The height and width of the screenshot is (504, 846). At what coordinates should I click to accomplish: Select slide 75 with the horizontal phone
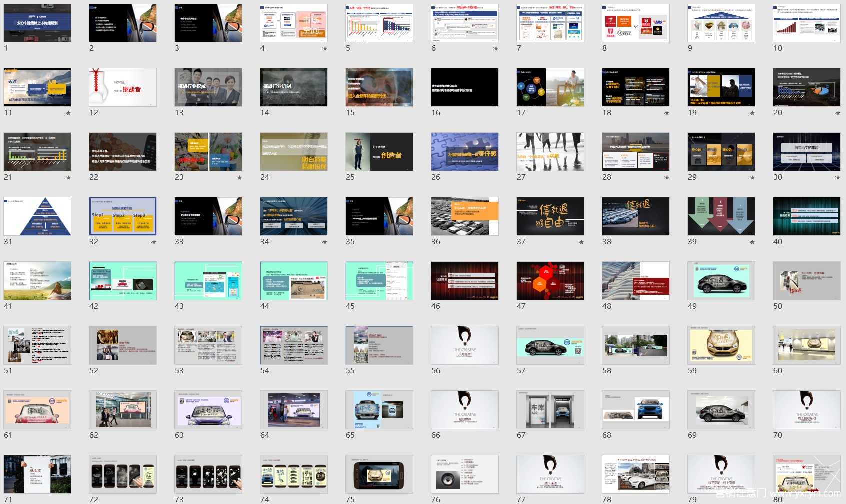[379, 474]
